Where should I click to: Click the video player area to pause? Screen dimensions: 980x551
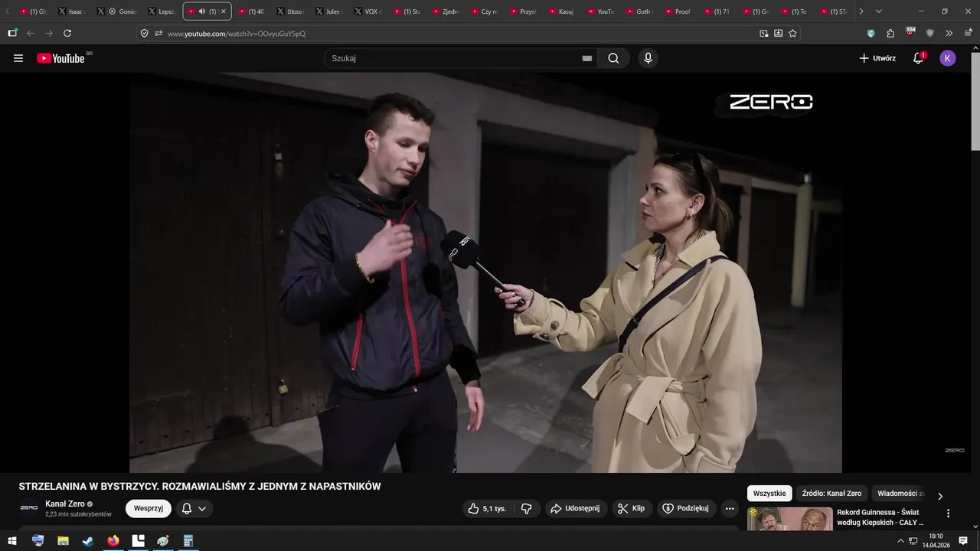coord(485,272)
